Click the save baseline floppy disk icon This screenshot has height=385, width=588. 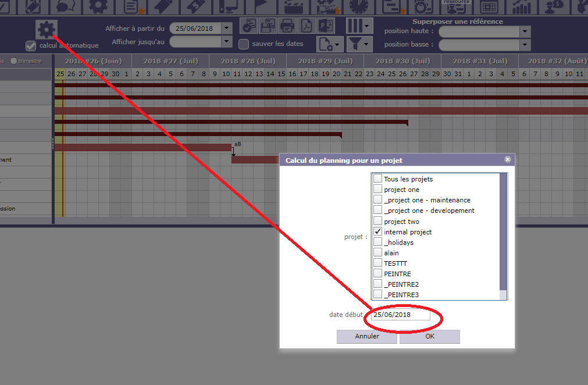click(x=268, y=26)
